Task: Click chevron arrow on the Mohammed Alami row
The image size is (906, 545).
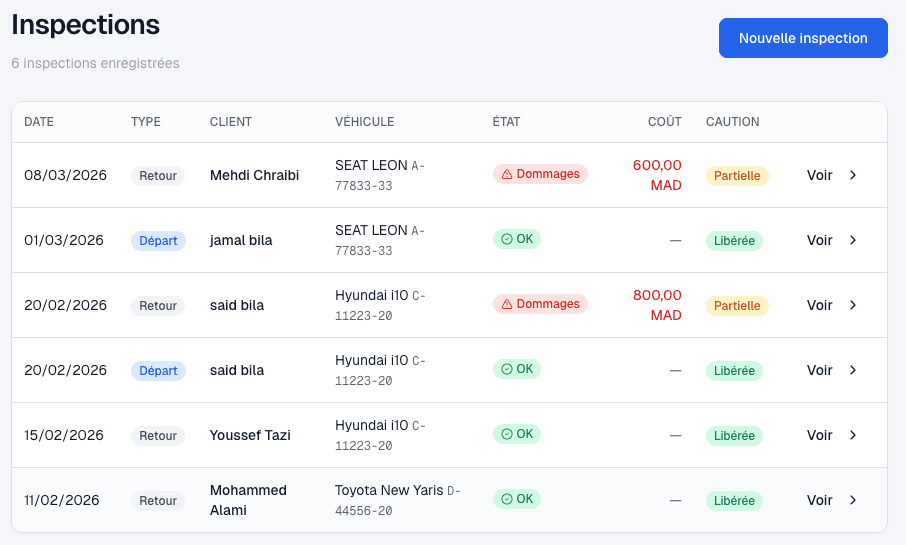Action: (853, 500)
